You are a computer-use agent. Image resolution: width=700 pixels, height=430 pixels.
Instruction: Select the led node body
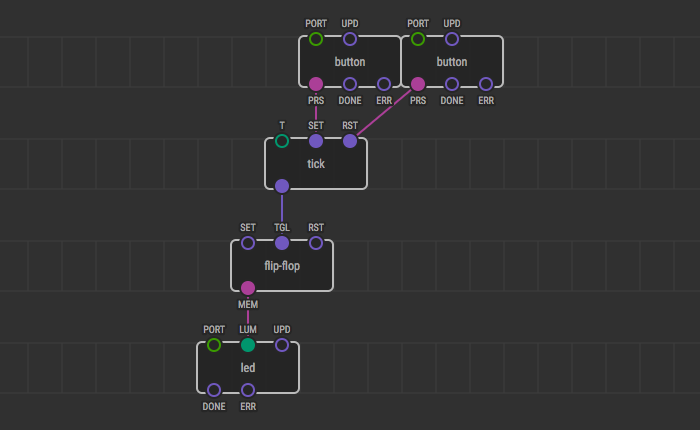[x=248, y=368]
